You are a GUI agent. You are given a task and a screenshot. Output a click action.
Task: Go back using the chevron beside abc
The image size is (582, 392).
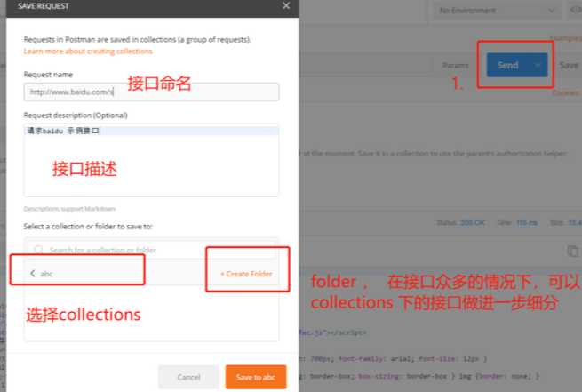coord(33,274)
